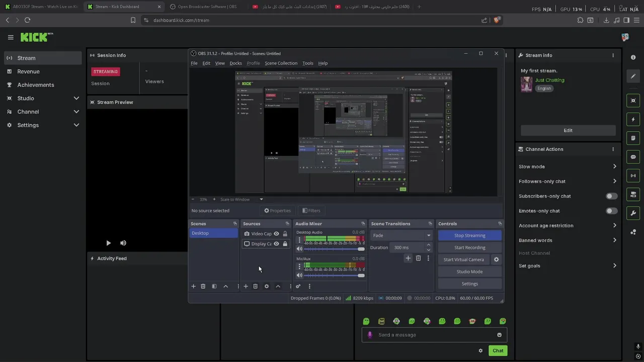Open scene filters icon in Scenes toolbar
This screenshot has width=644, height=362.
tap(214, 286)
